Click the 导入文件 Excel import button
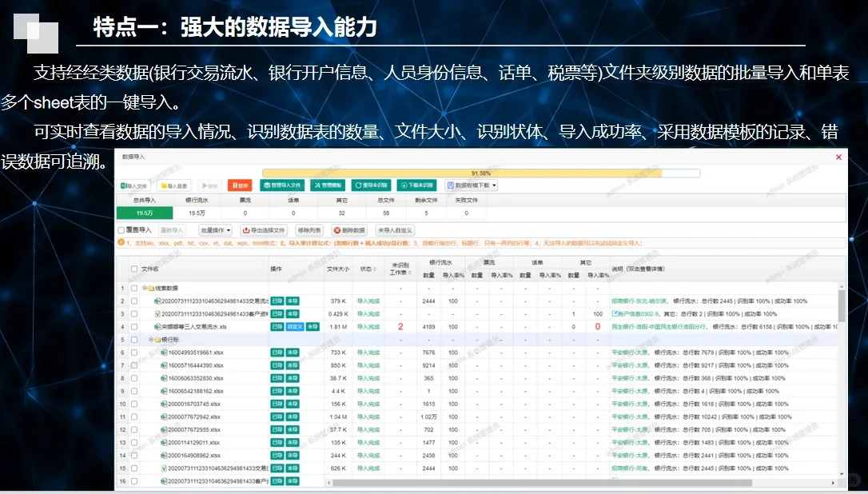This screenshot has width=868, height=494. tap(134, 185)
